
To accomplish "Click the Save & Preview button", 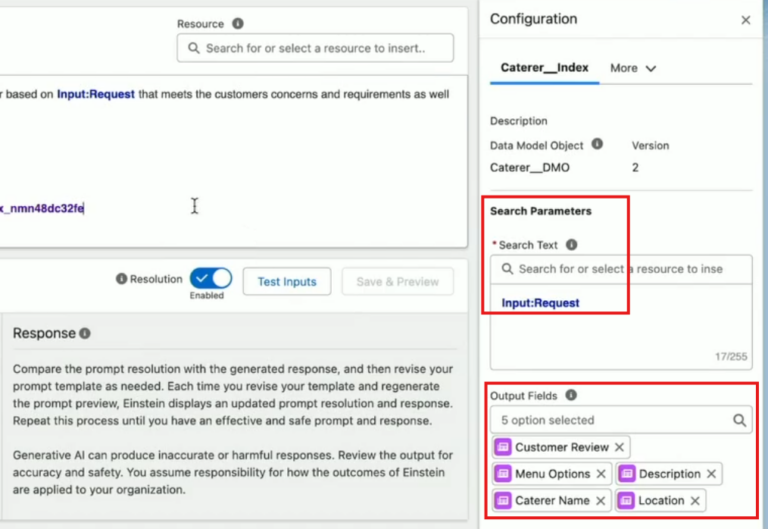I will (x=397, y=282).
